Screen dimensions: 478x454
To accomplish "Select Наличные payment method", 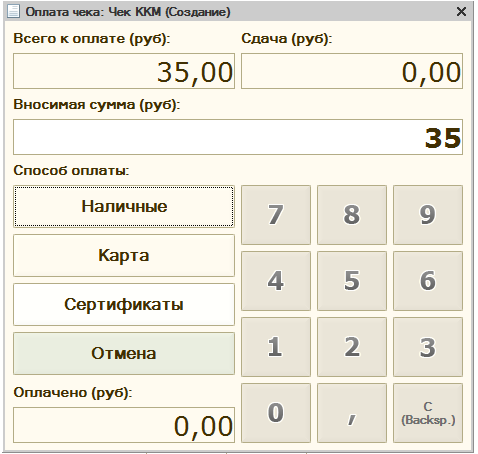I will click(x=124, y=206).
